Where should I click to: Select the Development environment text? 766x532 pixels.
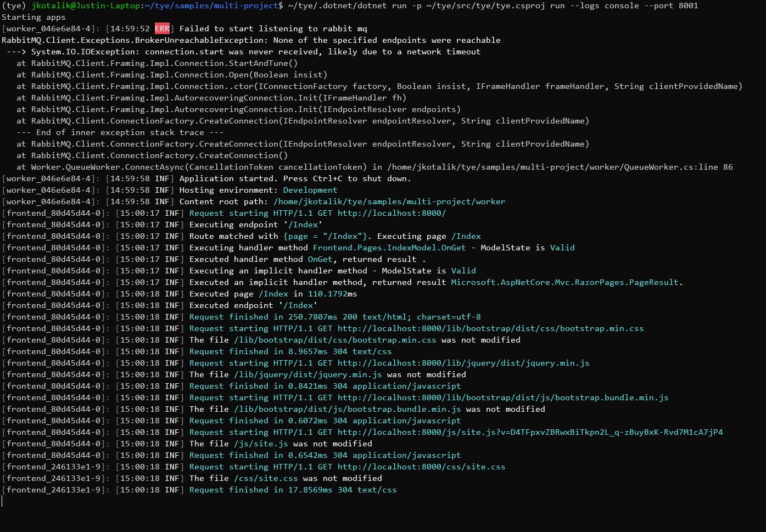pos(310,190)
